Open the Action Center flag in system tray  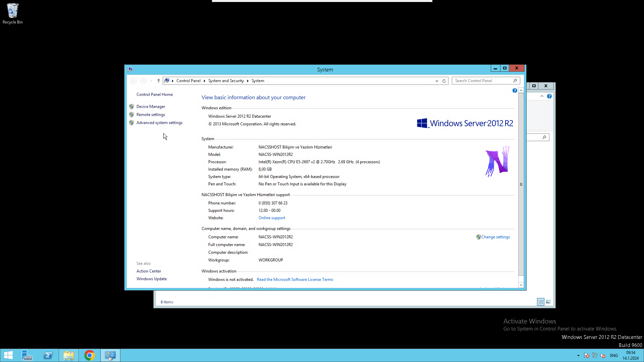tap(586, 355)
